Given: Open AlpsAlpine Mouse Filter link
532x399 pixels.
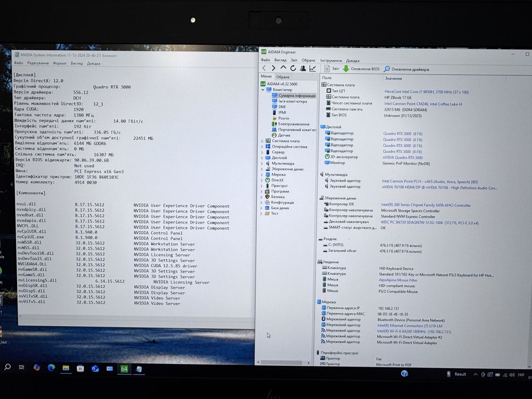Looking at the screenshot, I should point(398,280).
